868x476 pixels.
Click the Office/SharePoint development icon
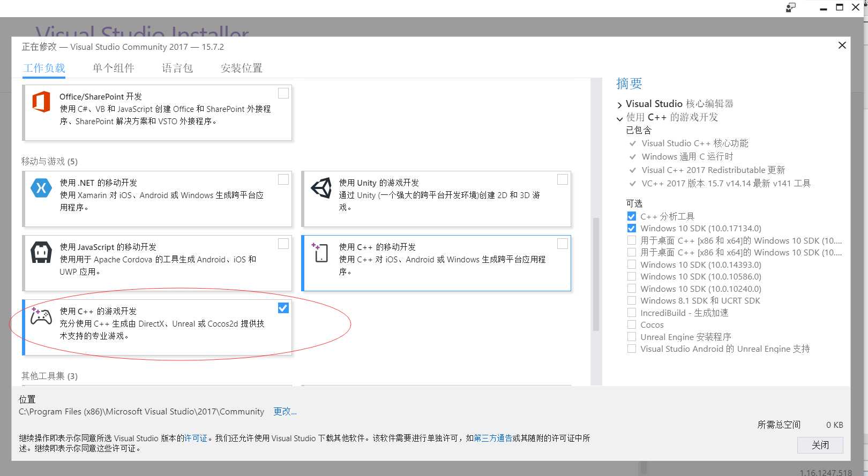click(x=41, y=102)
